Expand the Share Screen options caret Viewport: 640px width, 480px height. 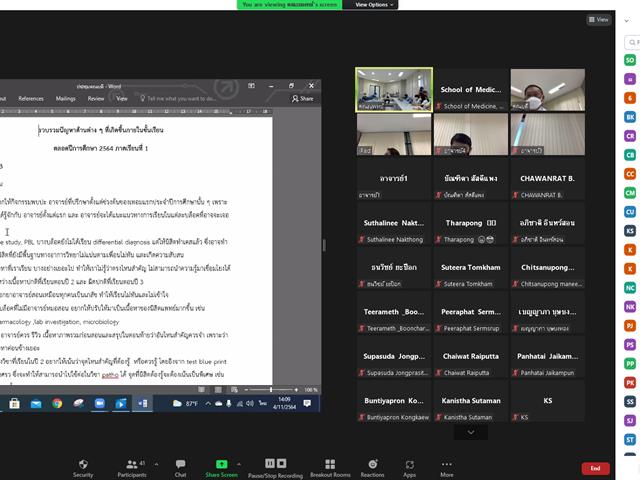tap(239, 464)
